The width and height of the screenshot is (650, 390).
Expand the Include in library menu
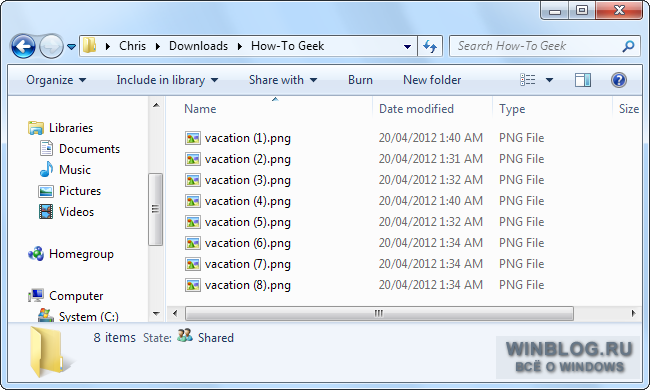[167, 80]
